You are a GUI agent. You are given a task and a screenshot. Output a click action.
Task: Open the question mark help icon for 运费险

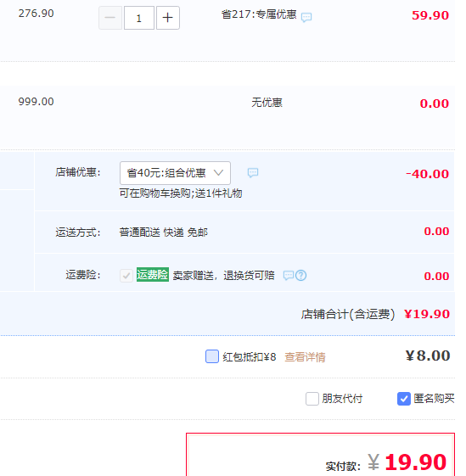[x=300, y=276]
